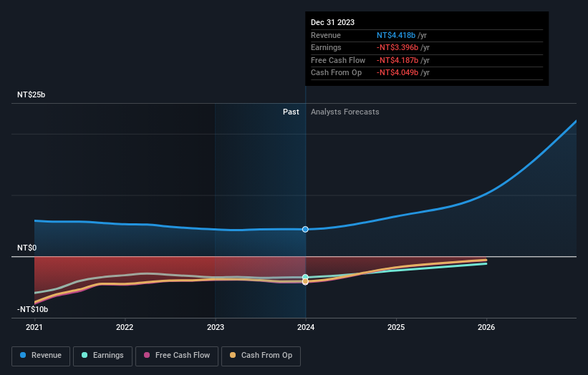Click the Analysts Forecasts label
This screenshot has width=588, height=375.
pyautogui.click(x=345, y=112)
